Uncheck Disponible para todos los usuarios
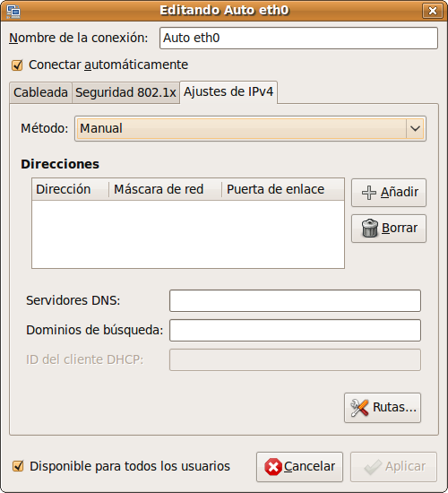 click(x=18, y=466)
